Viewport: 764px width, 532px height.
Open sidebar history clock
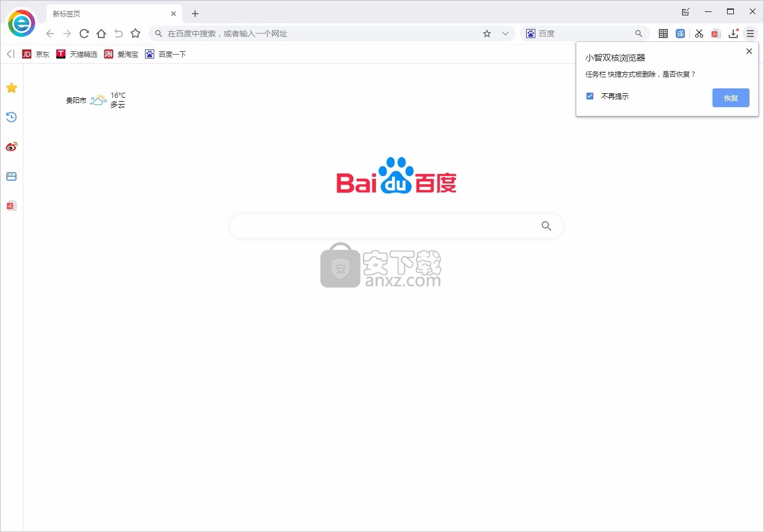point(11,117)
